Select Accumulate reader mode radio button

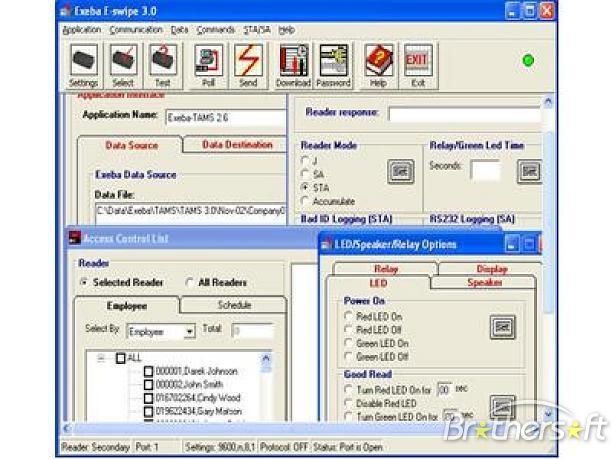tap(305, 201)
